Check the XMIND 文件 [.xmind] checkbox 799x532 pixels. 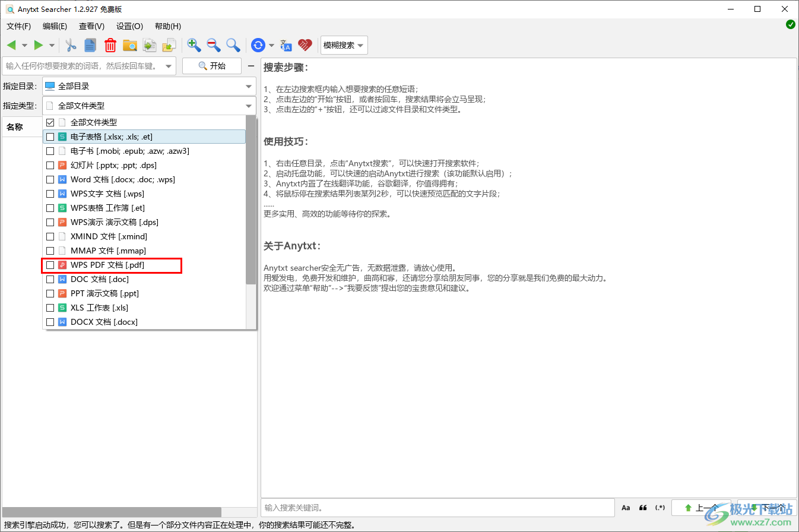50,236
